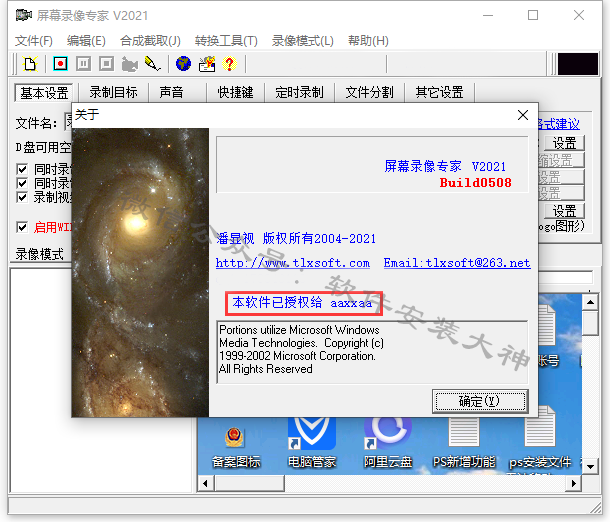Switch to the 录制目标 tab
Viewport: 610px width, 522px height.
click(114, 93)
